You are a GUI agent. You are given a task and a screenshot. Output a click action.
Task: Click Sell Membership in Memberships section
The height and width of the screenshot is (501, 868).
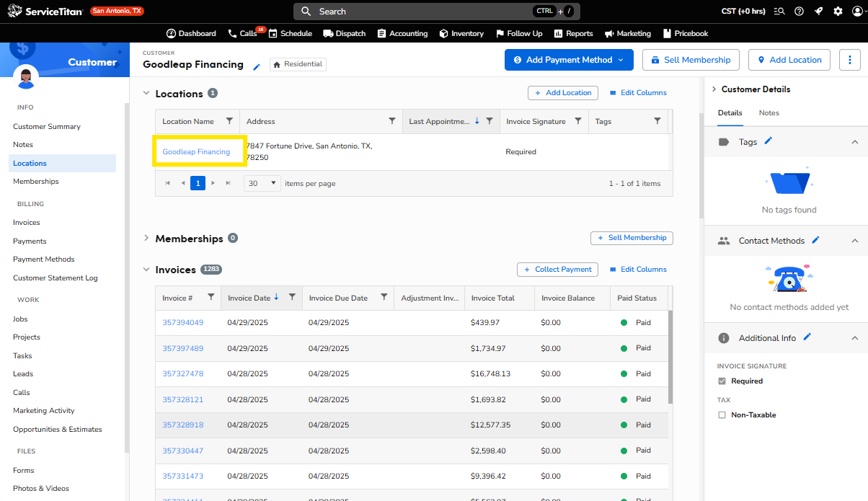[632, 237]
